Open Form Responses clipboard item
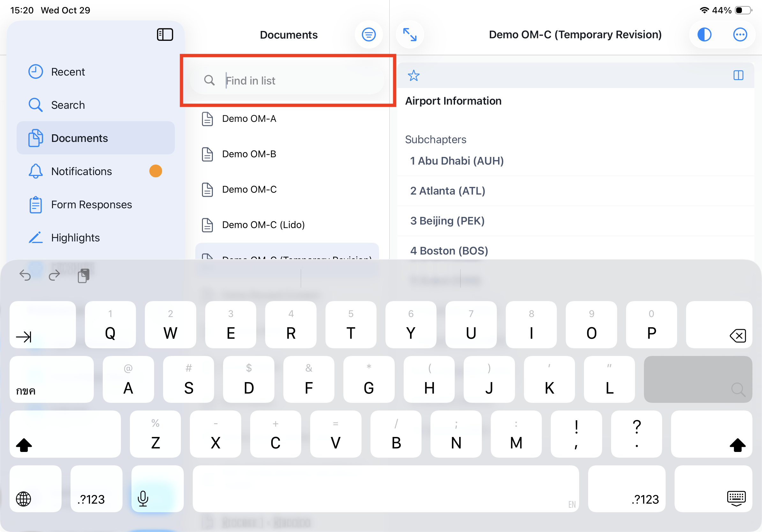 click(x=91, y=204)
